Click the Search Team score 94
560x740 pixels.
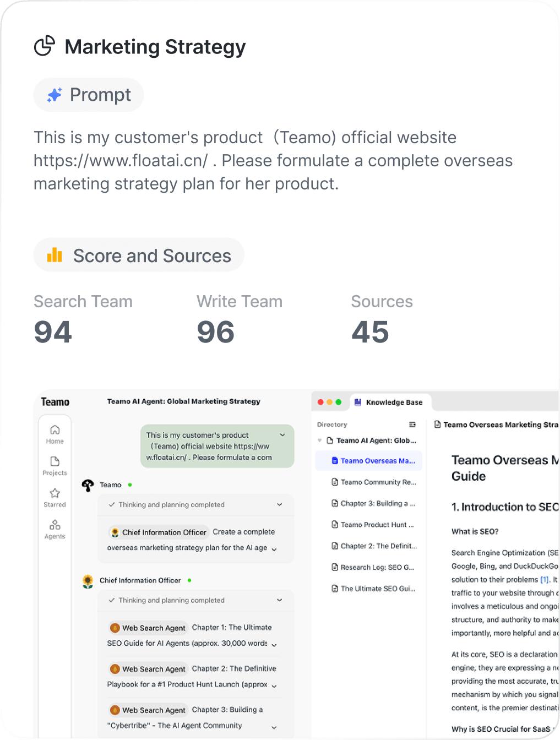tap(53, 332)
